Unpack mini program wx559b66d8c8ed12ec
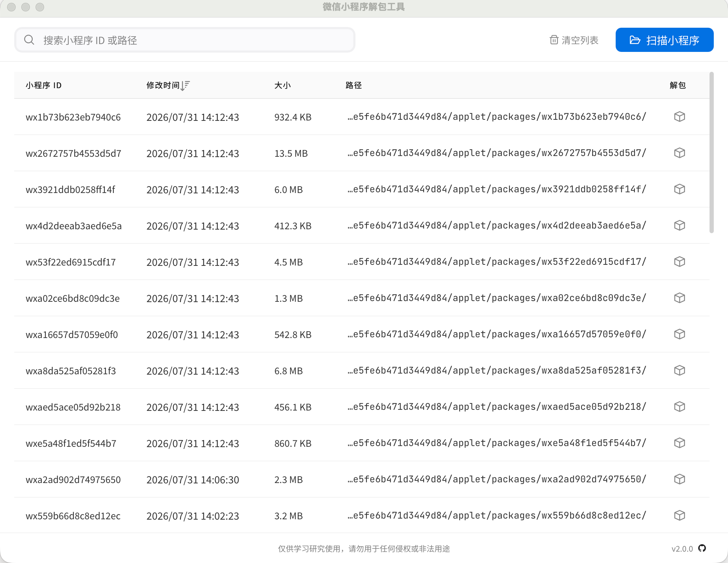The width and height of the screenshot is (728, 563). click(x=679, y=516)
